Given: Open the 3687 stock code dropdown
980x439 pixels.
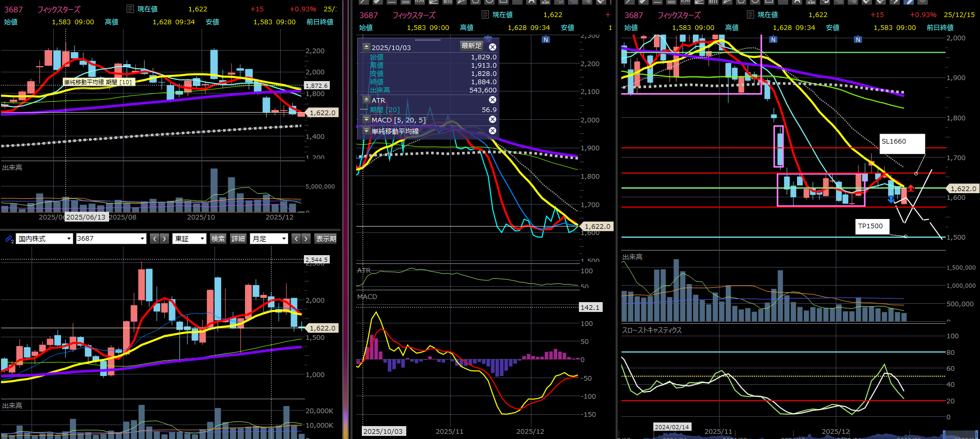Looking at the screenshot, I should coord(111,239).
